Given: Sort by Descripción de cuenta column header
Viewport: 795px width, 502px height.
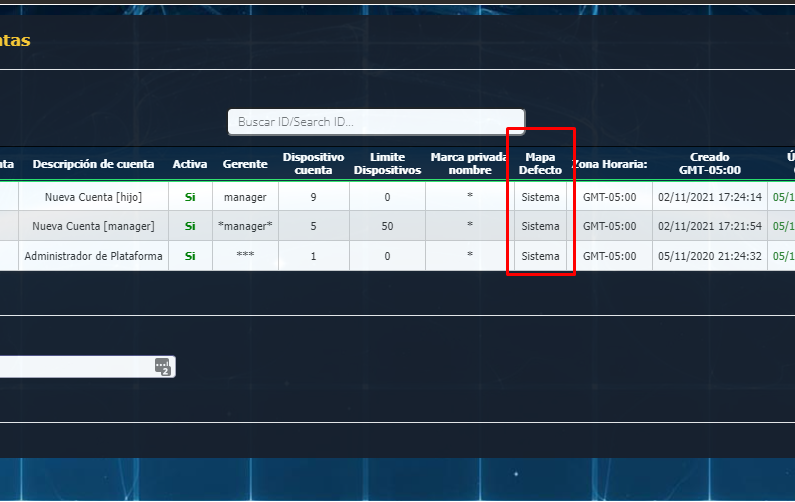Looking at the screenshot, I should pyautogui.click(x=93, y=164).
